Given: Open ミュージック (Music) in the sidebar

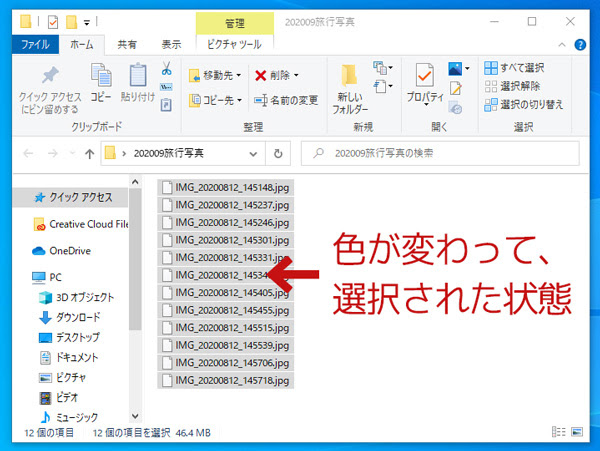Looking at the screenshot, I should 69,417.
